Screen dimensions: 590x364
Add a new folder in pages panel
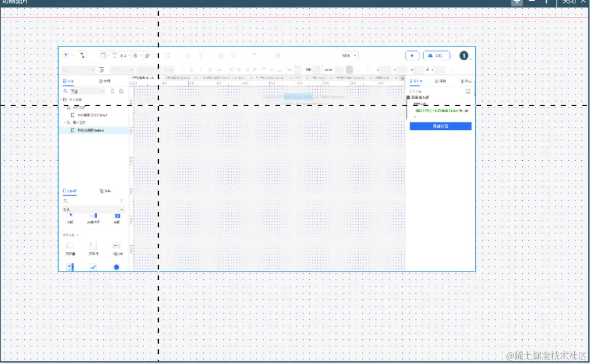pyautogui.click(x=121, y=91)
